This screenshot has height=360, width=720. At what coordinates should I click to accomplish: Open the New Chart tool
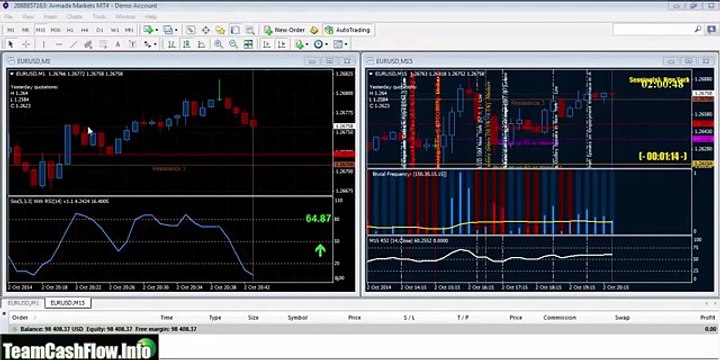click(148, 30)
